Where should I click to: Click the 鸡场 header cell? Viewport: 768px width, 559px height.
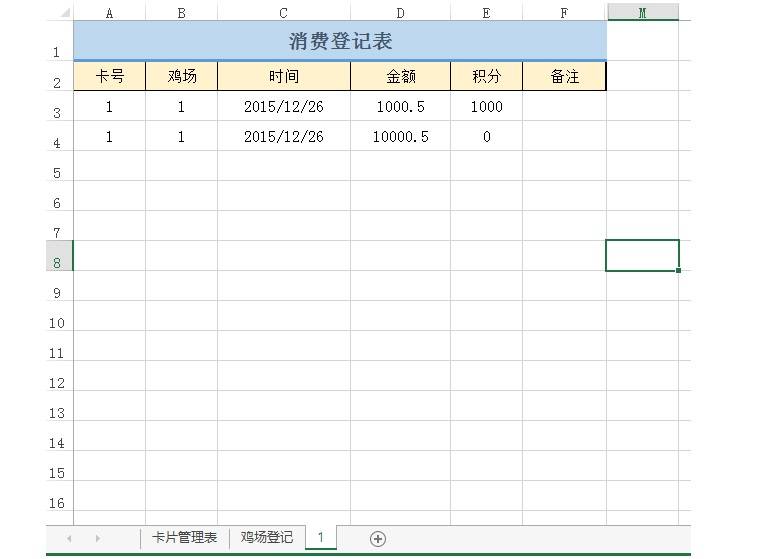tap(181, 76)
